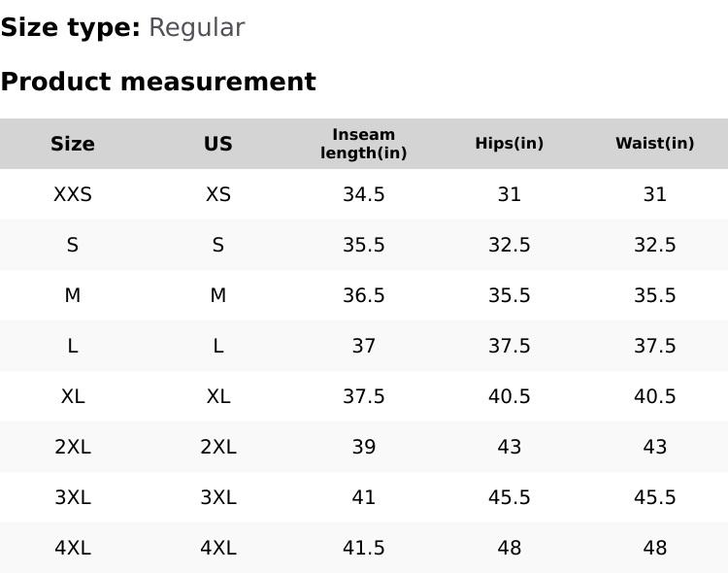Click the 3XL cell in Size column

73,497
